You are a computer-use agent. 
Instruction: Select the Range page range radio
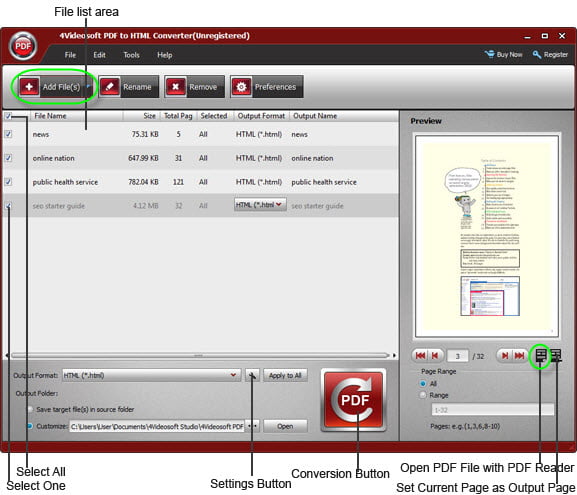[x=423, y=395]
